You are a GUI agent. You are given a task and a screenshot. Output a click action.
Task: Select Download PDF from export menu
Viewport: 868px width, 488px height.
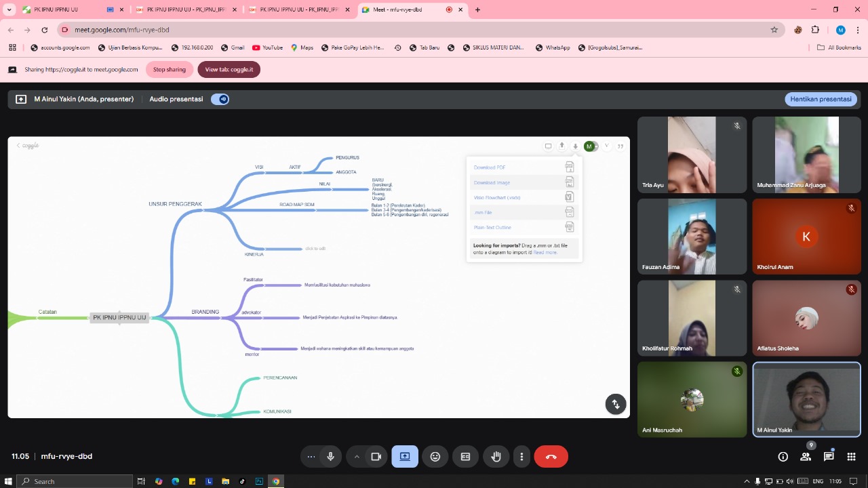pyautogui.click(x=490, y=167)
